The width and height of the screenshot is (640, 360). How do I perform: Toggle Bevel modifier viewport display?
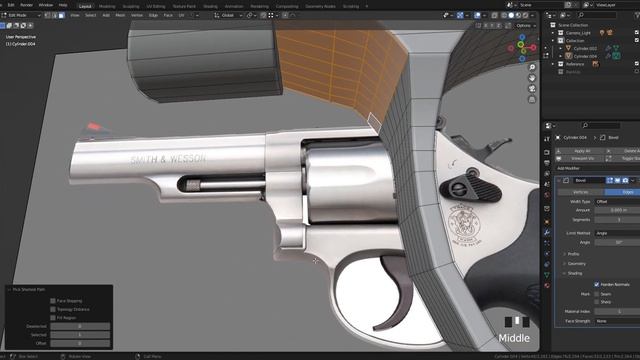tap(617, 180)
